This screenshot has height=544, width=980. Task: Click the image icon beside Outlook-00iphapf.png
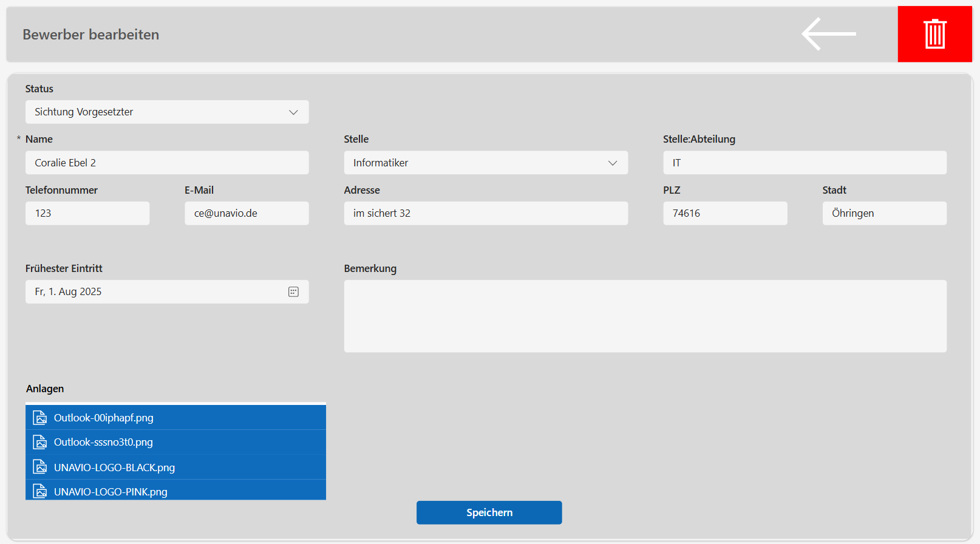(40, 418)
